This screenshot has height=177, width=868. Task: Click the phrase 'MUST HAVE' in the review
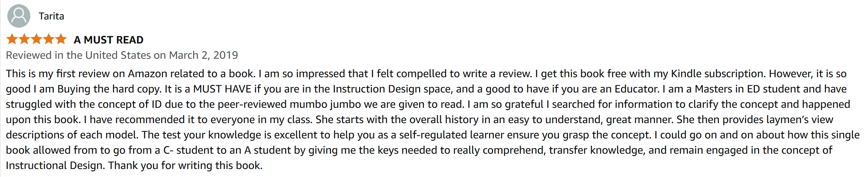pyautogui.click(x=222, y=89)
